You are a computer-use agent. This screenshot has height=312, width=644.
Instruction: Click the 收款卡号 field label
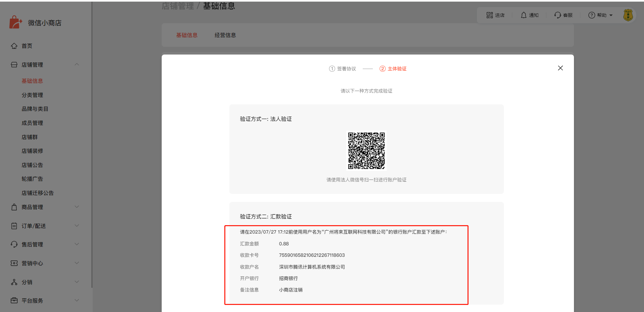[x=249, y=255]
